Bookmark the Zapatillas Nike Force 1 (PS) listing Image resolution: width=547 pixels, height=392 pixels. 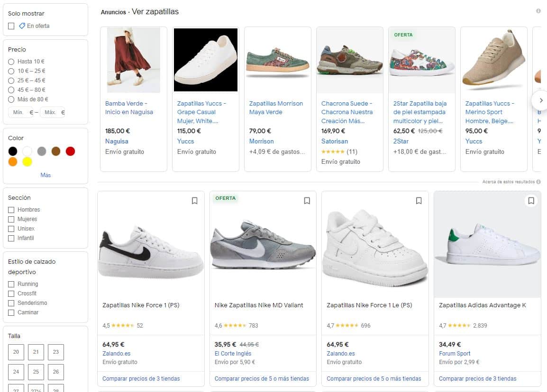(x=194, y=200)
